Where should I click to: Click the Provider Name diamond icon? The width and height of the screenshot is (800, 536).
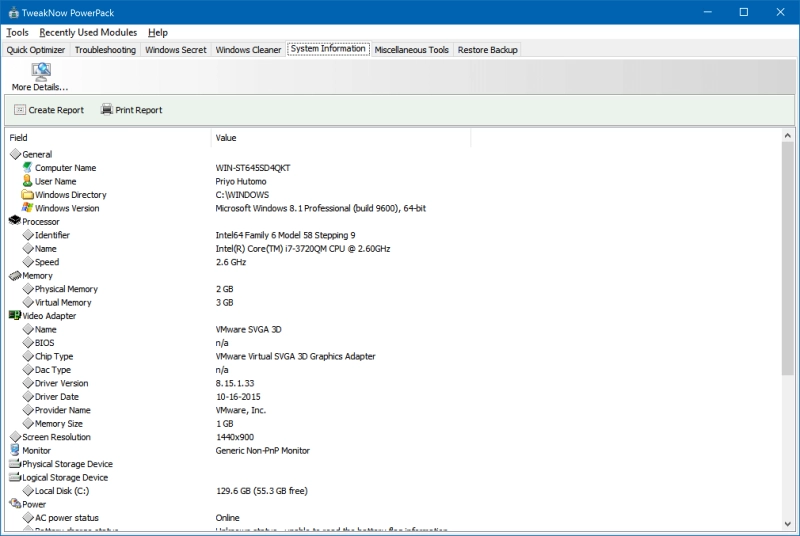[x=28, y=410]
